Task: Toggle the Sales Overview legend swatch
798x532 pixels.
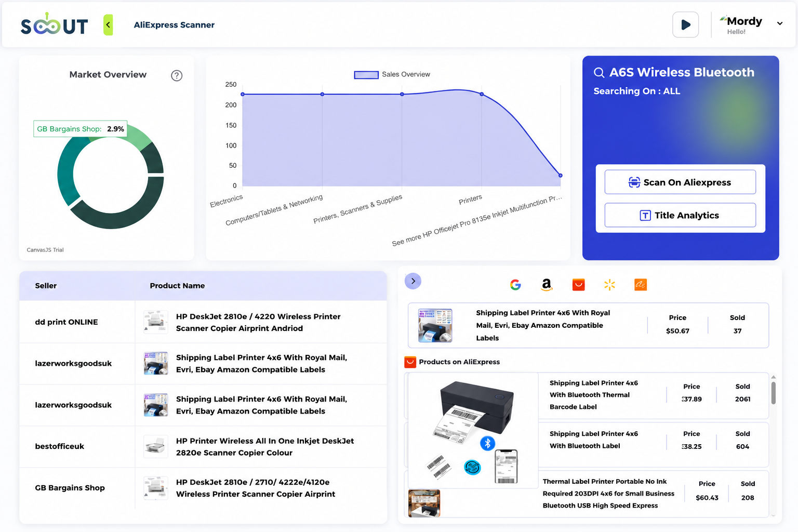Action: pyautogui.click(x=366, y=75)
